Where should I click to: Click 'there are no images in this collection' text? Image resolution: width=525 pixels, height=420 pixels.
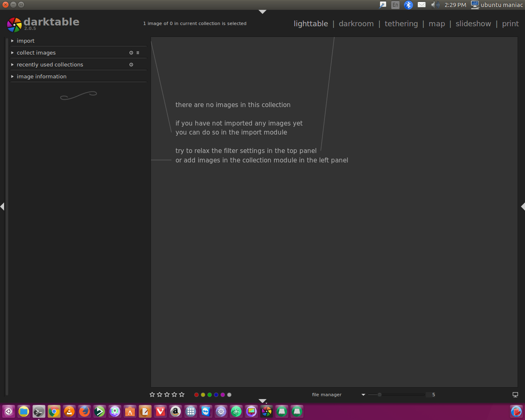click(233, 105)
